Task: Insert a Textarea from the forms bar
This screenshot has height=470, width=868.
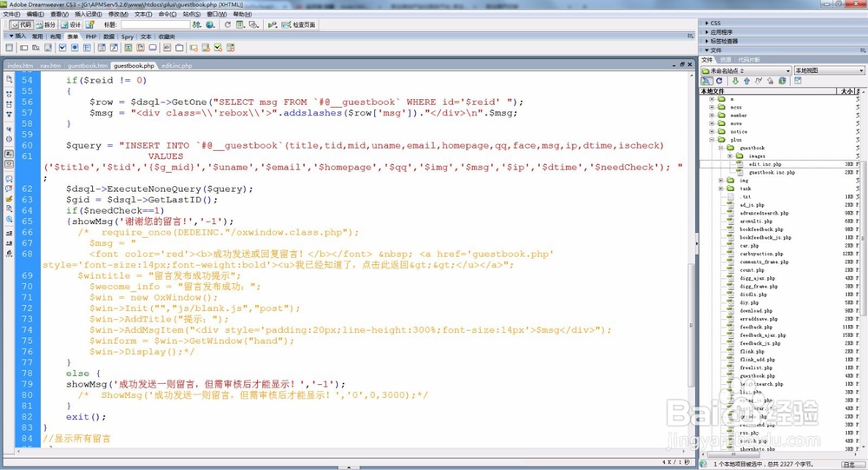Action: click(x=48, y=48)
